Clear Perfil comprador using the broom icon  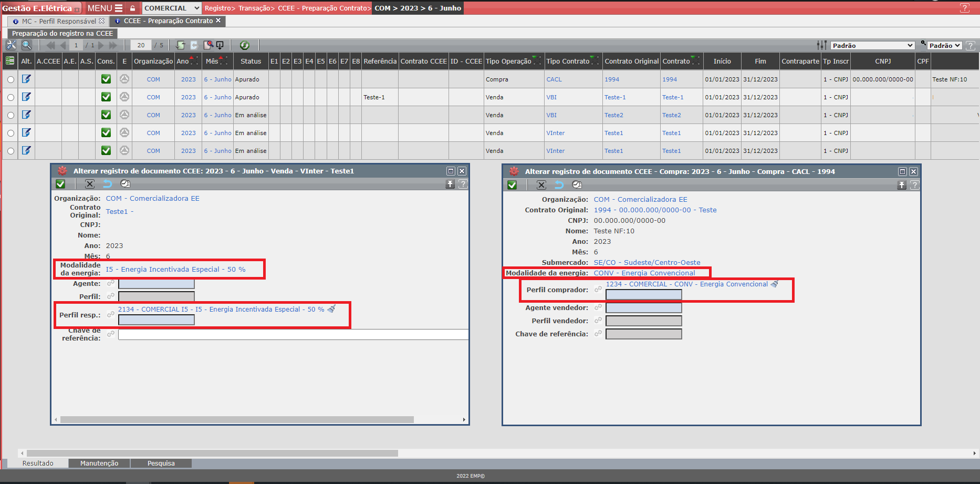tap(775, 284)
